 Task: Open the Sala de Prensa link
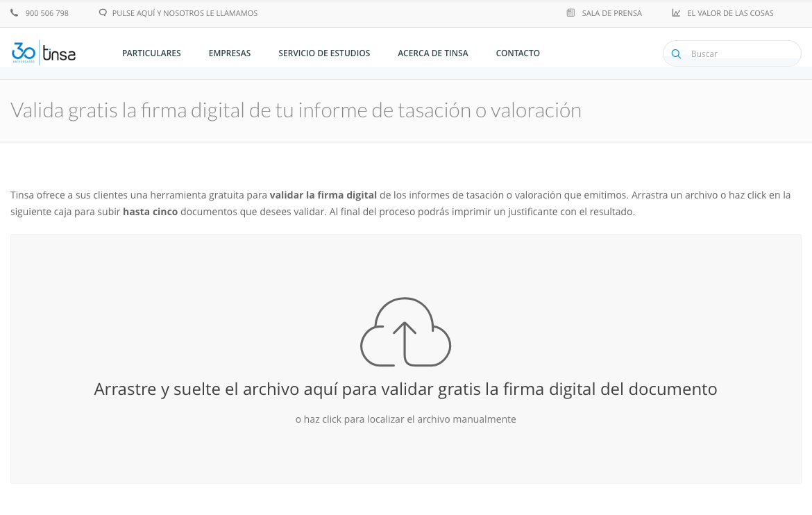pyautogui.click(x=611, y=13)
